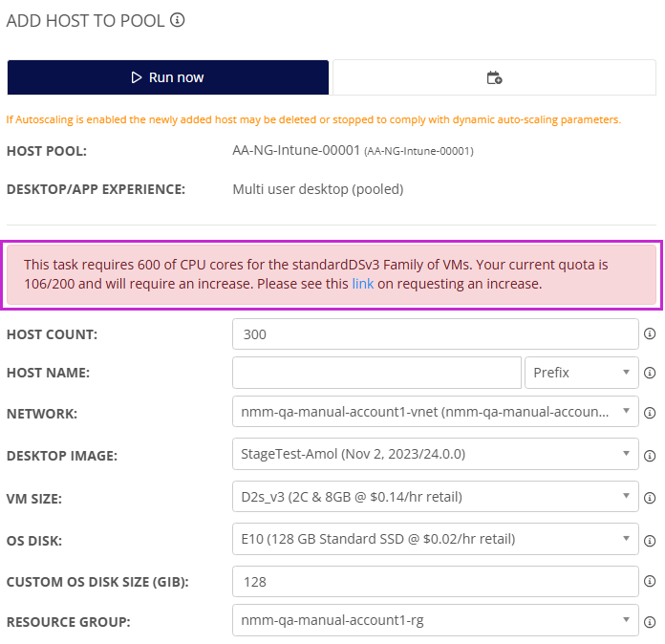This screenshot has width=665, height=644.
Task: Expand the Resource Group dropdown
Action: click(435, 621)
